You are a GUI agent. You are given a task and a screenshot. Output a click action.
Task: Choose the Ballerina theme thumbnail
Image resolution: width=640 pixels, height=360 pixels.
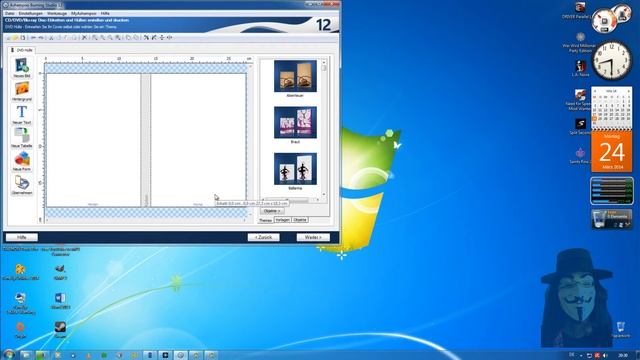click(x=295, y=169)
